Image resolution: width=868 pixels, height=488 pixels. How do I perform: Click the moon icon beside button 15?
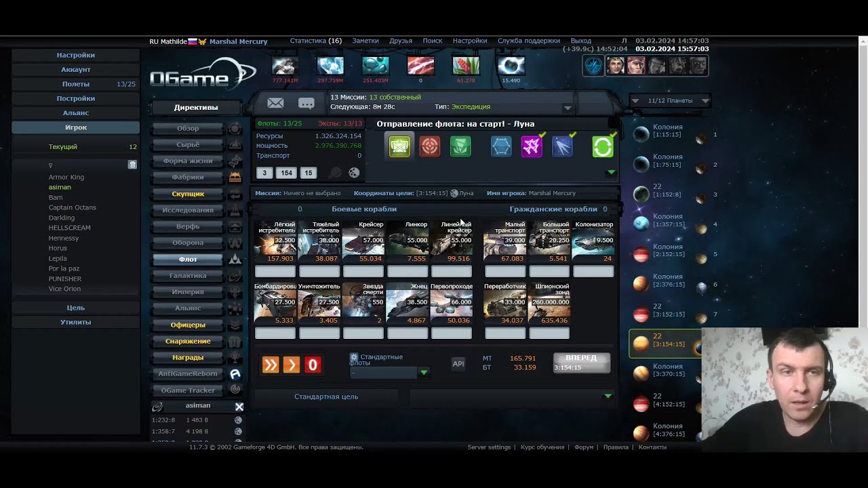click(x=354, y=173)
